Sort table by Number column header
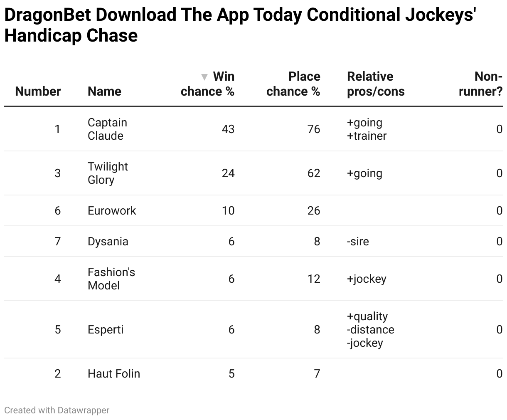This screenshot has height=420, width=507. [x=38, y=91]
